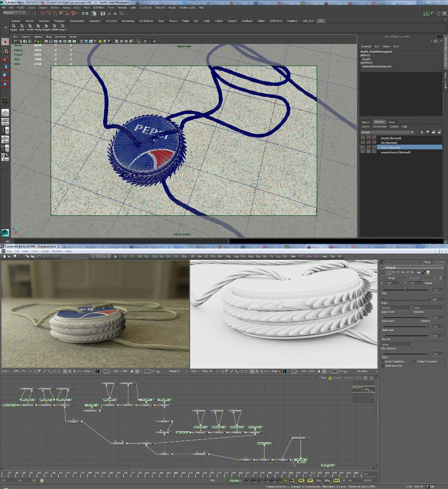Open the Tools menu in Fusion

(x=35, y=251)
